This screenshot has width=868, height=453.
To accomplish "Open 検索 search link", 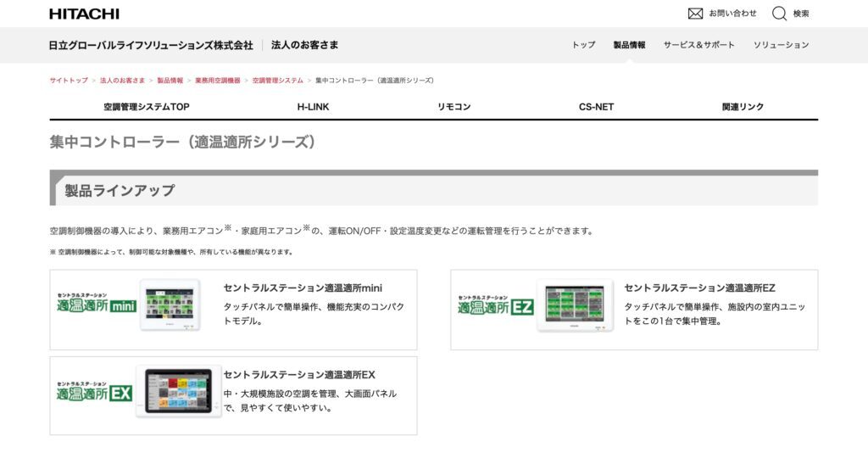I will click(800, 14).
